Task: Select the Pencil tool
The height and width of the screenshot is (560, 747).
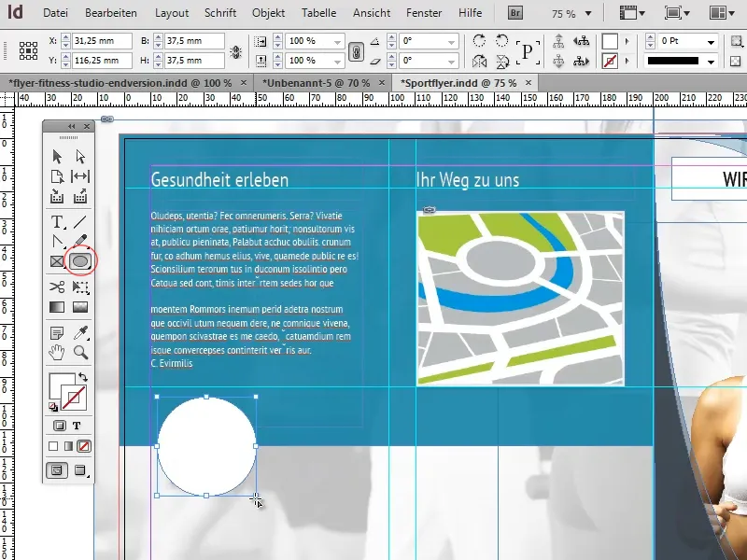Action: click(81, 241)
